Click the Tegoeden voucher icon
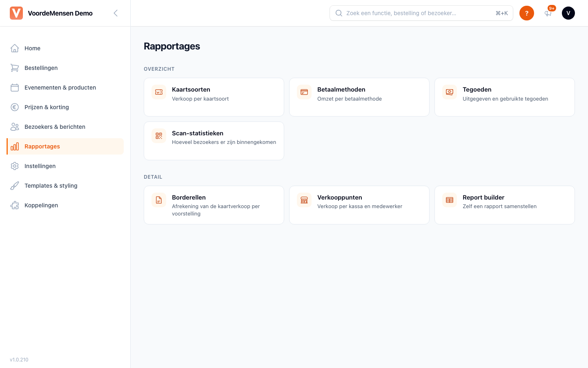Screen dimensions: 588x368 coord(450,92)
